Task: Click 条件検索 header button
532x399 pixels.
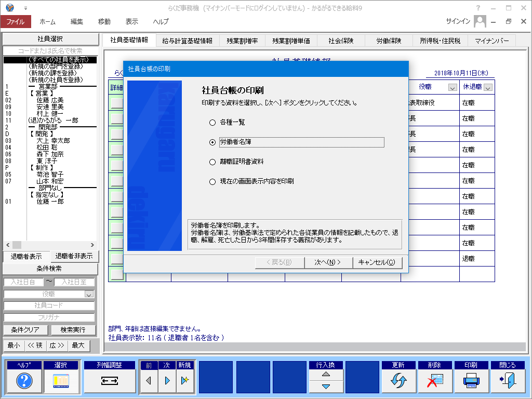Action: pos(49,269)
